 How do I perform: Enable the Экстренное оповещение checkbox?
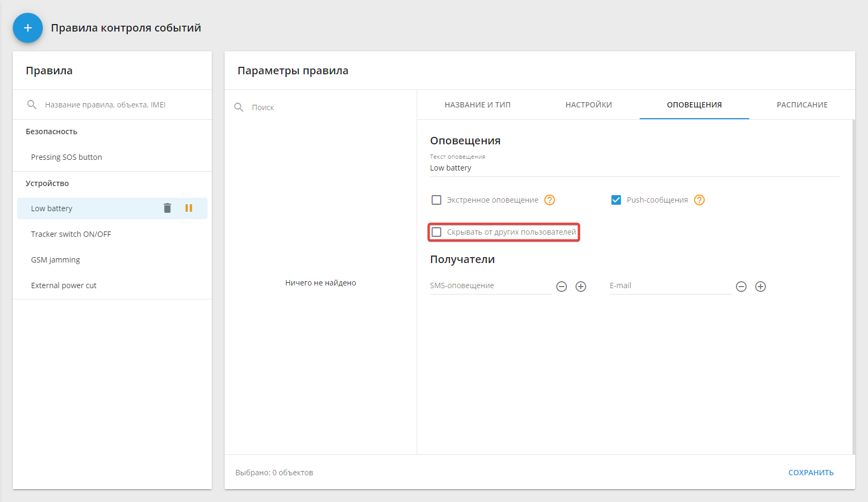point(436,200)
